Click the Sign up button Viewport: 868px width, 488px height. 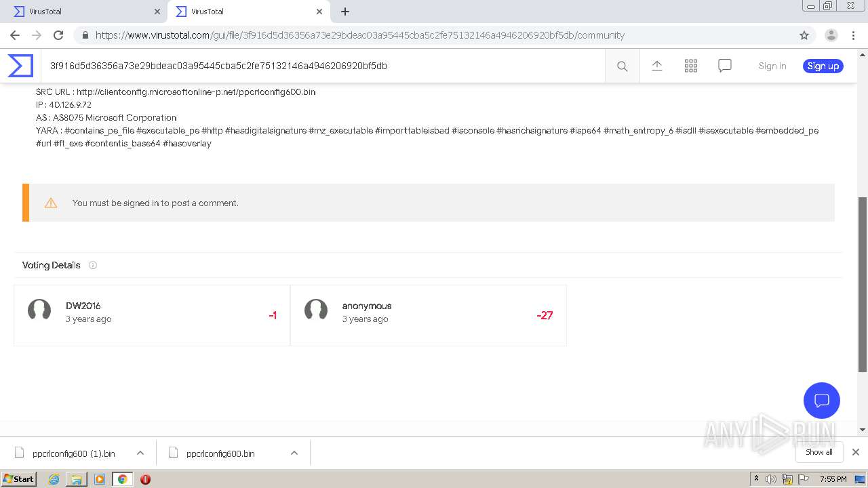823,66
